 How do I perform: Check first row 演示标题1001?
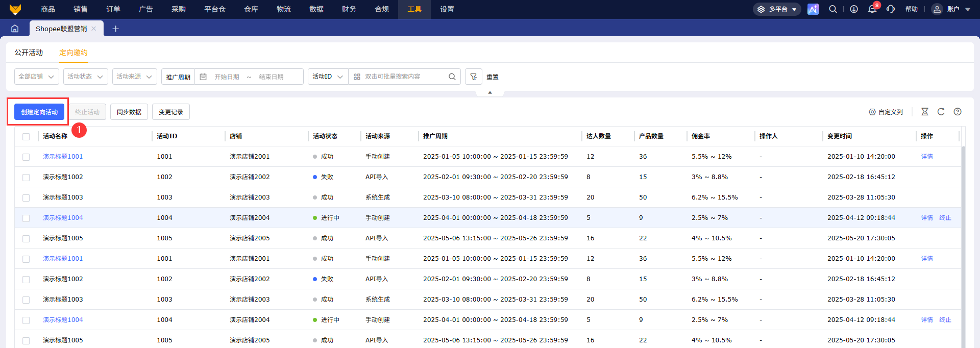[x=26, y=157]
